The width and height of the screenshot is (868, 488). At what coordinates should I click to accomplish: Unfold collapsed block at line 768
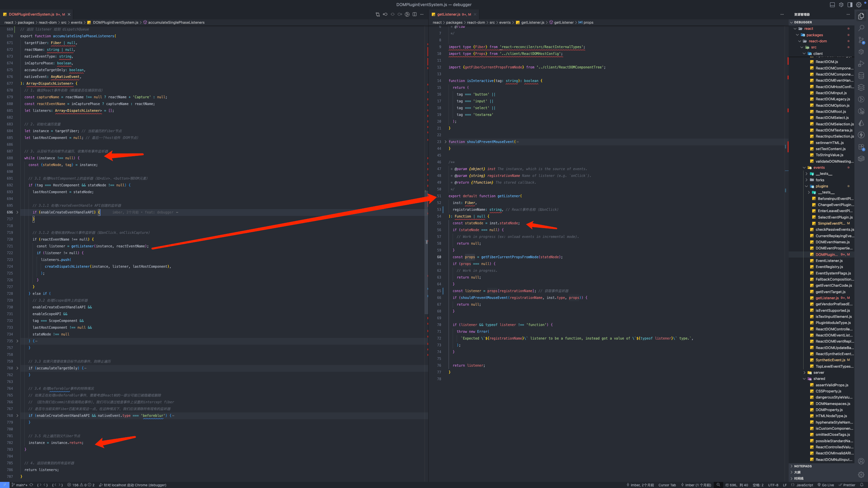pyautogui.click(x=17, y=416)
